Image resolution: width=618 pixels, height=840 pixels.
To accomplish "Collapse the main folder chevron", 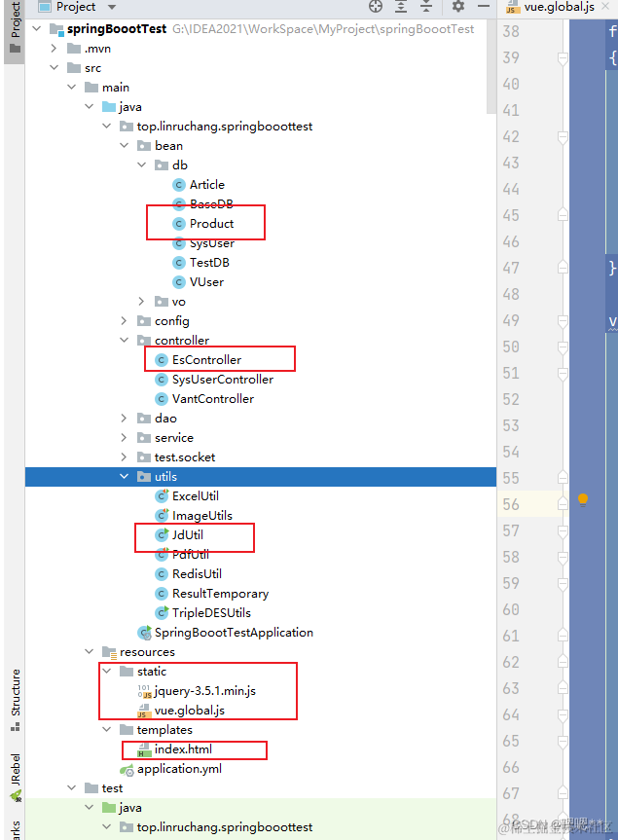I will click(71, 87).
